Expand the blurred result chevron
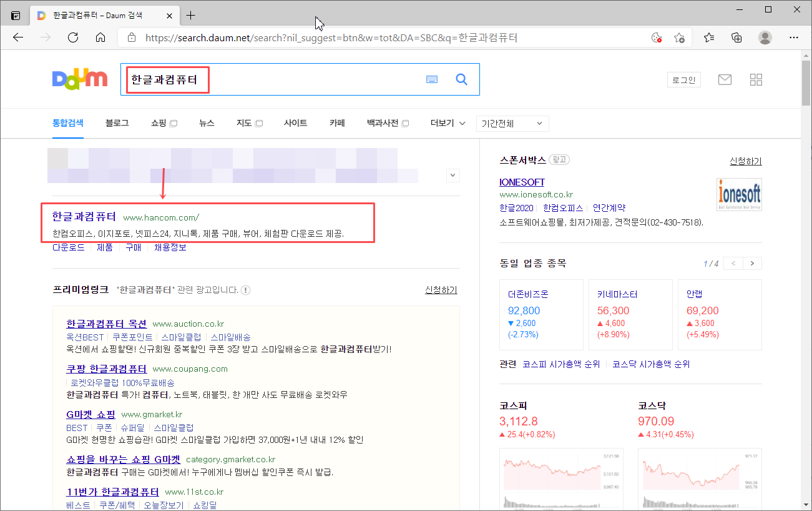 point(453,176)
